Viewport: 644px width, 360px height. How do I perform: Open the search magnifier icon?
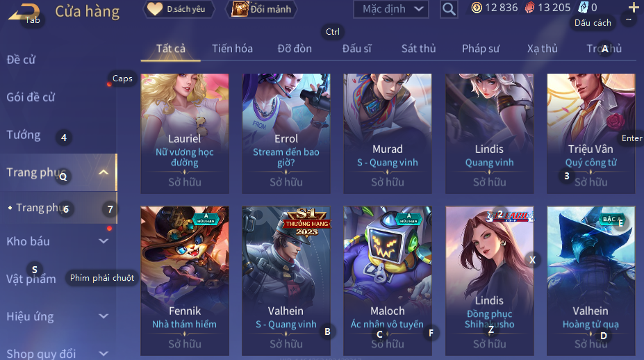click(x=449, y=9)
